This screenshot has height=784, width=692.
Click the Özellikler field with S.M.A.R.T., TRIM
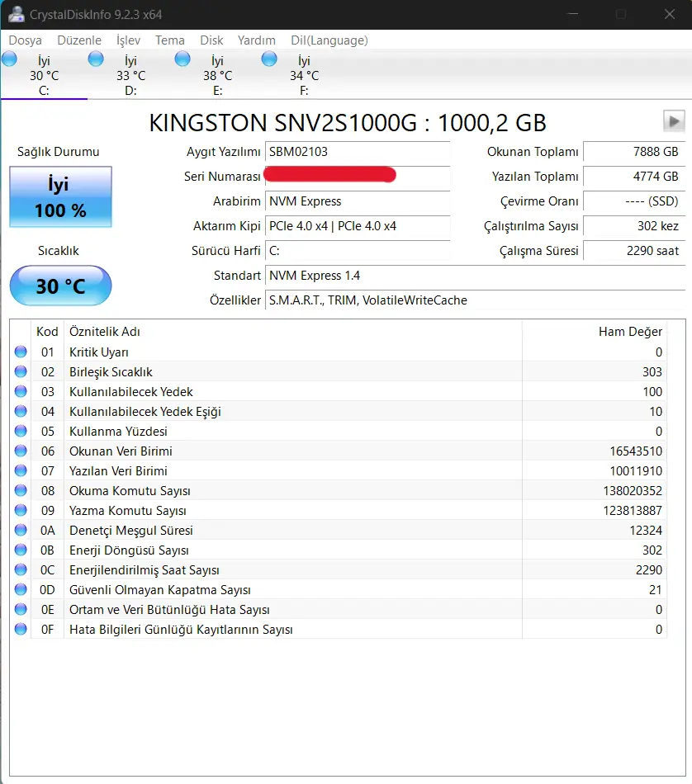(x=475, y=300)
